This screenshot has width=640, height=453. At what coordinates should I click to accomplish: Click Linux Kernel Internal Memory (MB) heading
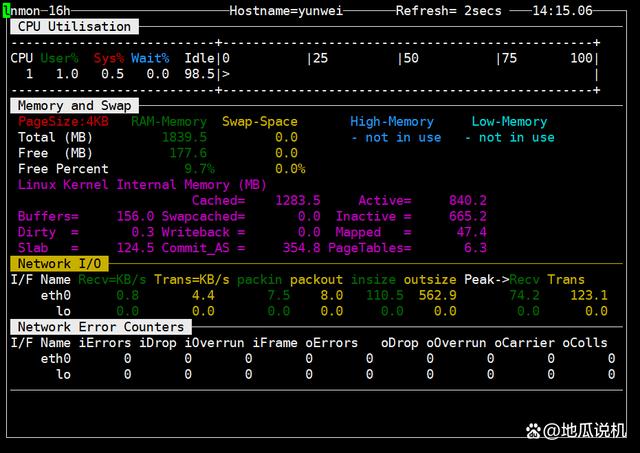(x=142, y=184)
